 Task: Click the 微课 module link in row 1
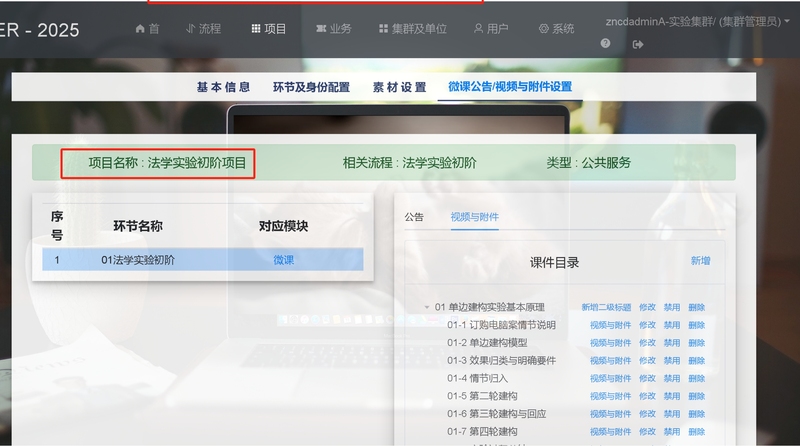pyautogui.click(x=284, y=260)
